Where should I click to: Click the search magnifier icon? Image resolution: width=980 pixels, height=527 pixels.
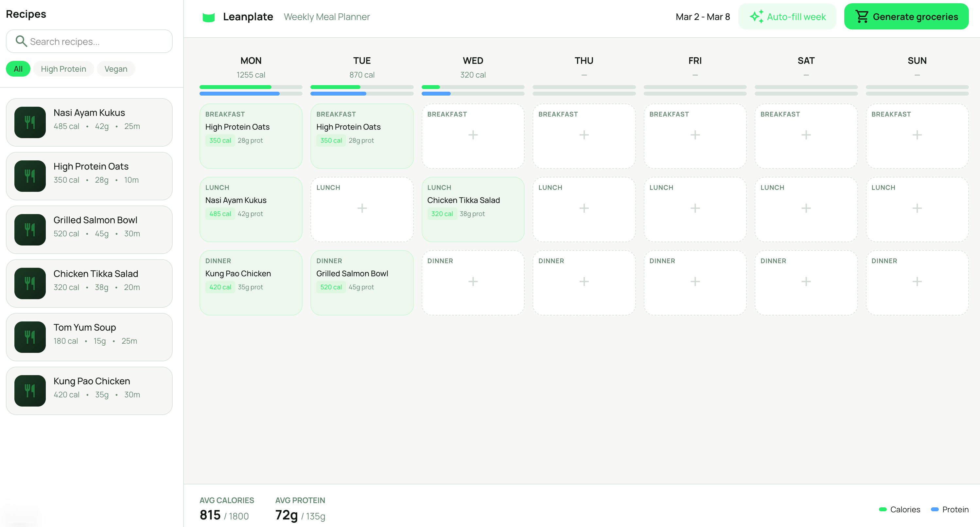pos(21,41)
